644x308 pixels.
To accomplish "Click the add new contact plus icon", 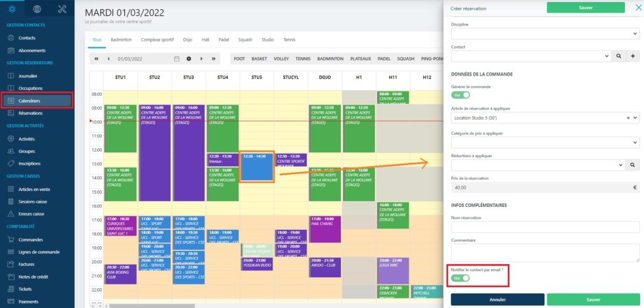I will point(634,57).
